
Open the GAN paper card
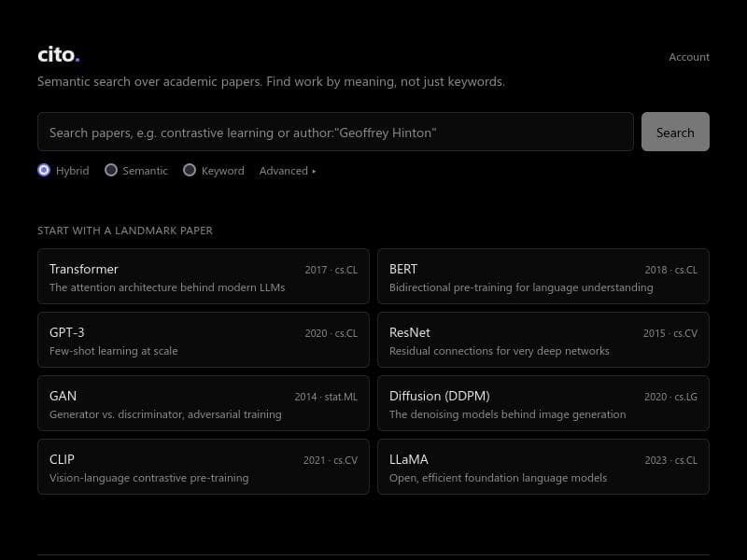pos(204,403)
